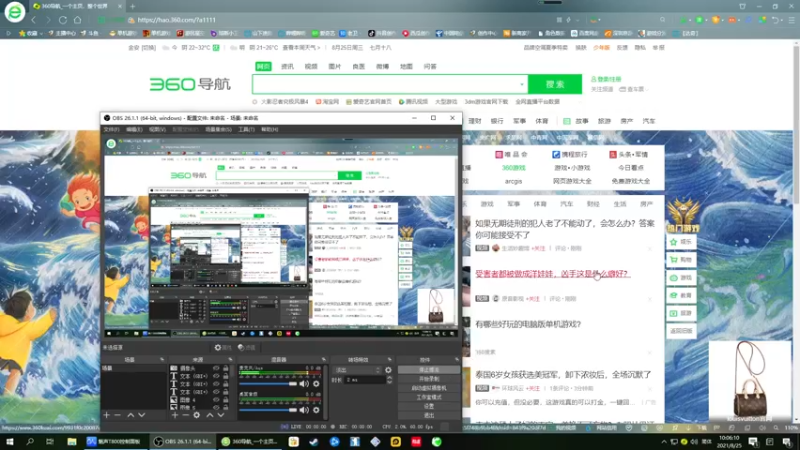Open the Tools menu in OBS
Screen dimensions: 800x450
(246, 130)
